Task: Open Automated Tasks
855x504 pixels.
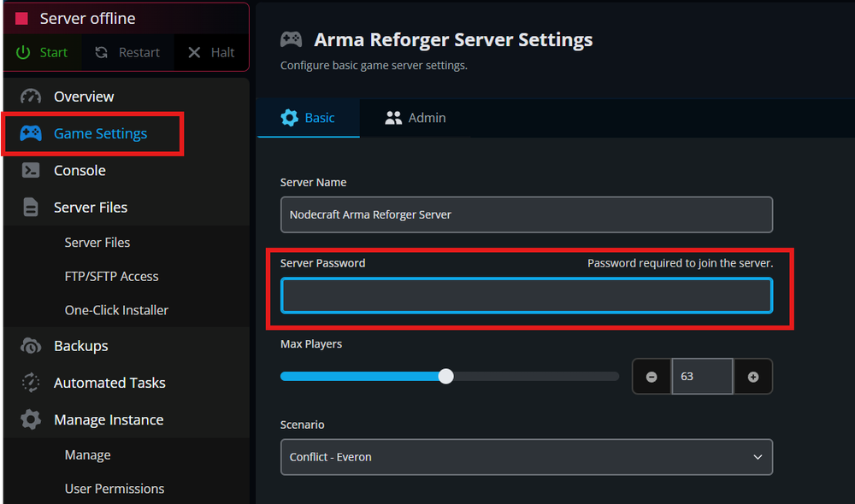Action: pyautogui.click(x=126, y=383)
